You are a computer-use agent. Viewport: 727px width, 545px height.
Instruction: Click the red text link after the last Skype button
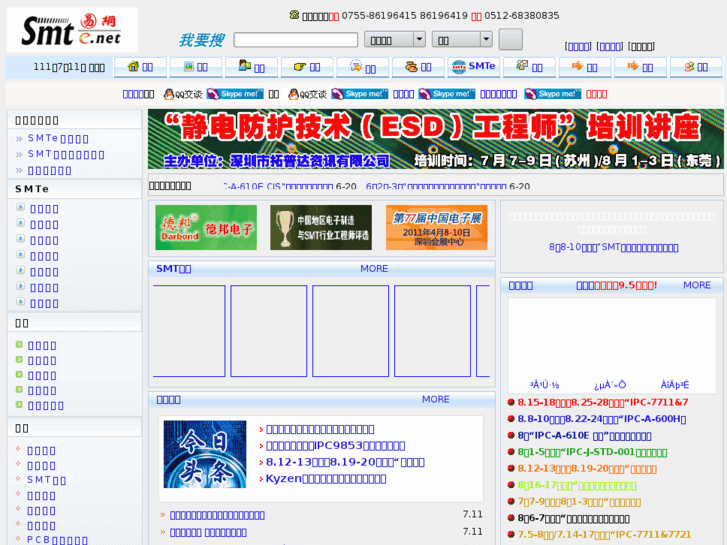click(x=596, y=94)
